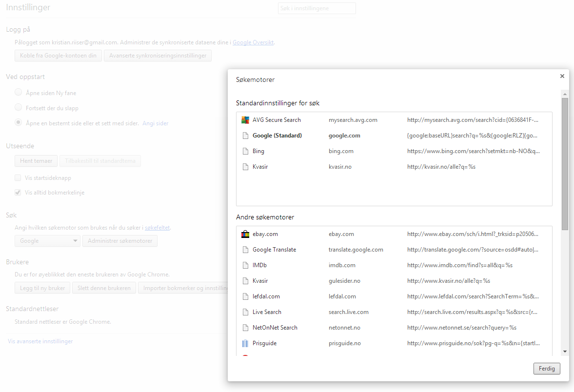This screenshot has width=574, height=392.
Task: Click the 'mysearch.avg.com' keyword cell
Action: pyautogui.click(x=353, y=120)
